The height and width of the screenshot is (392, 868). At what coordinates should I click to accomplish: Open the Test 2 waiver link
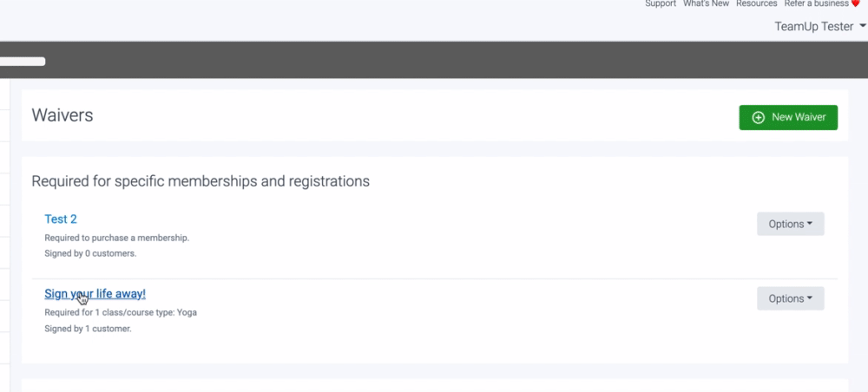(61, 219)
